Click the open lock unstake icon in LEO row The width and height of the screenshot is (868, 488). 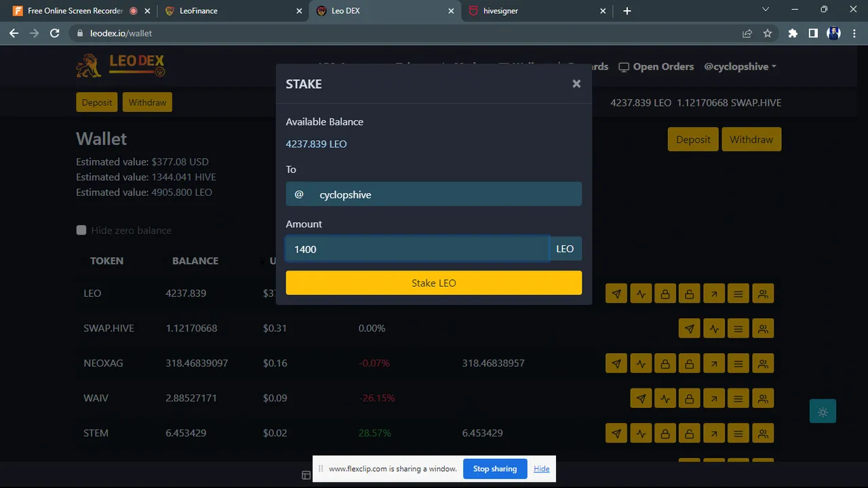(689, 293)
